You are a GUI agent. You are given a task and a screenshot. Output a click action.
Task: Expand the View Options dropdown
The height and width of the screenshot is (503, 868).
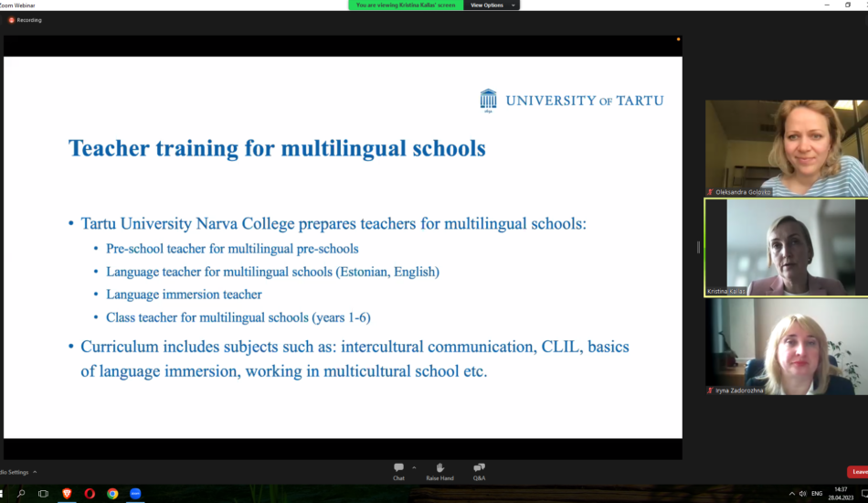pos(490,5)
